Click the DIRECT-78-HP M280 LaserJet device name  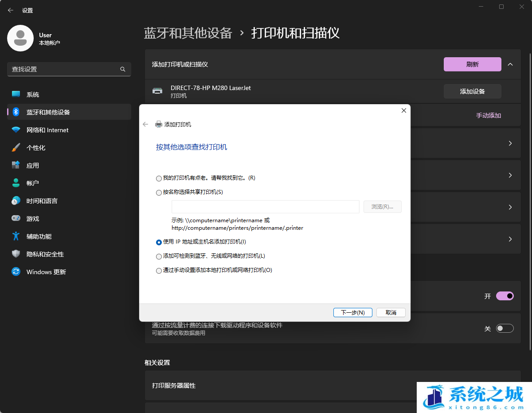point(211,88)
